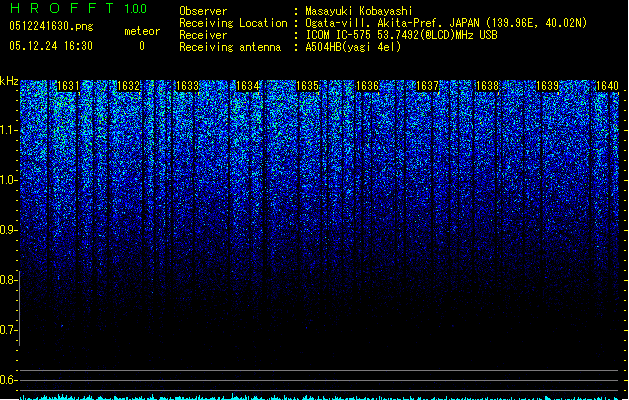Click the 0.8 frequency axis label

[8, 280]
